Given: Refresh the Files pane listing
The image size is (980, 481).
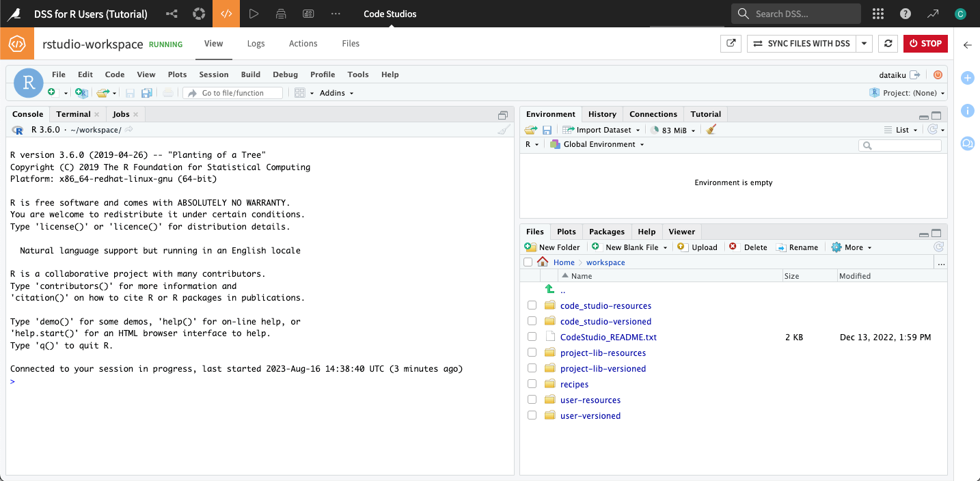Looking at the screenshot, I should click(x=939, y=247).
